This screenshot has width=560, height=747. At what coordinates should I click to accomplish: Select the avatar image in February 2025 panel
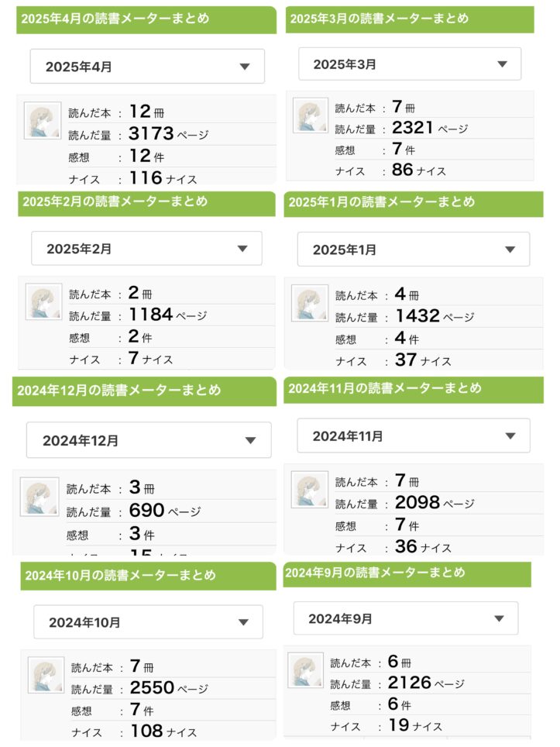(44, 301)
